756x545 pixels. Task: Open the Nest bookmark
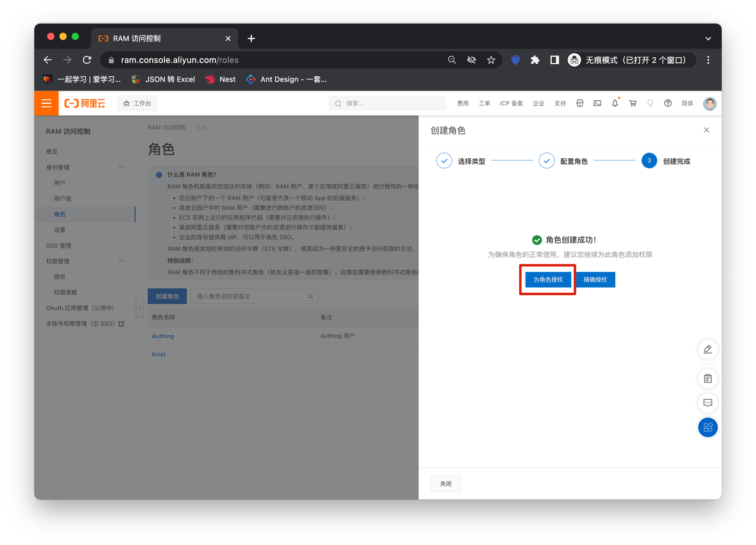[x=220, y=79]
